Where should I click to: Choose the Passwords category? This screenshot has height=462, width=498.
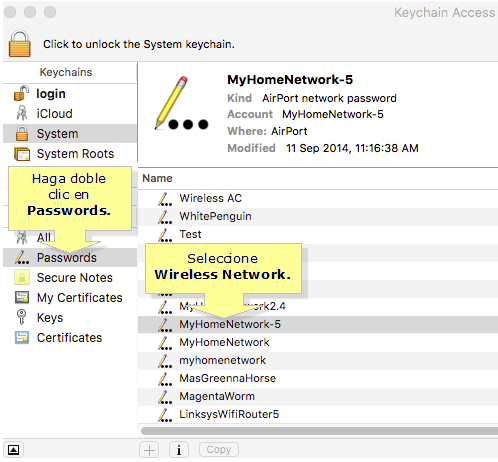(x=70, y=258)
